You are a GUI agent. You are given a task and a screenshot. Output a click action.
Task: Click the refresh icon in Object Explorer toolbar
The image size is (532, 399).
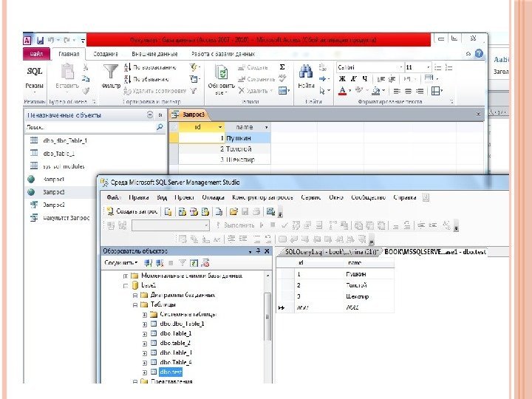pyautogui.click(x=194, y=262)
